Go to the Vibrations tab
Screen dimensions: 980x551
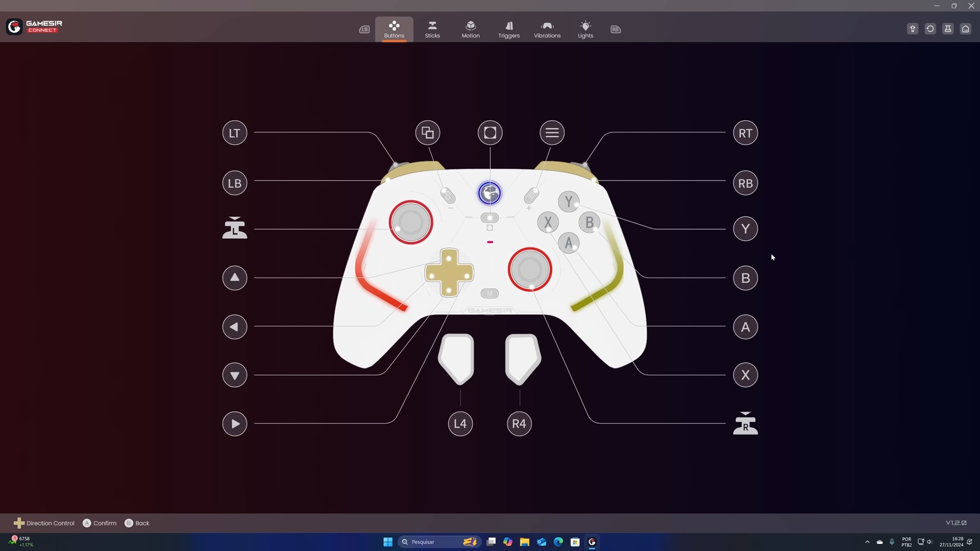coord(547,30)
